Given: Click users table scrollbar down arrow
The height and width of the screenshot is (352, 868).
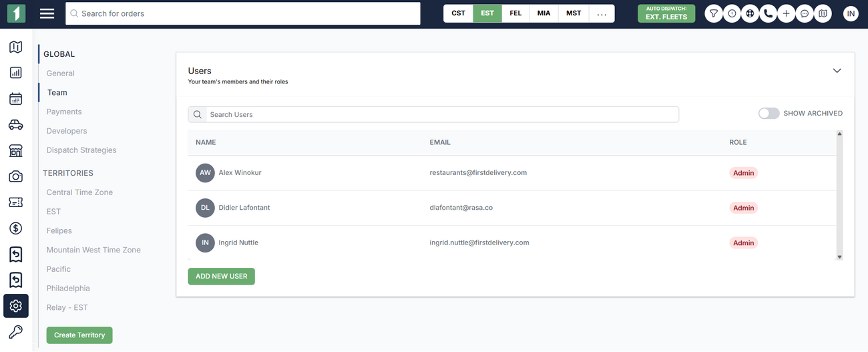Looking at the screenshot, I should pyautogui.click(x=839, y=256).
